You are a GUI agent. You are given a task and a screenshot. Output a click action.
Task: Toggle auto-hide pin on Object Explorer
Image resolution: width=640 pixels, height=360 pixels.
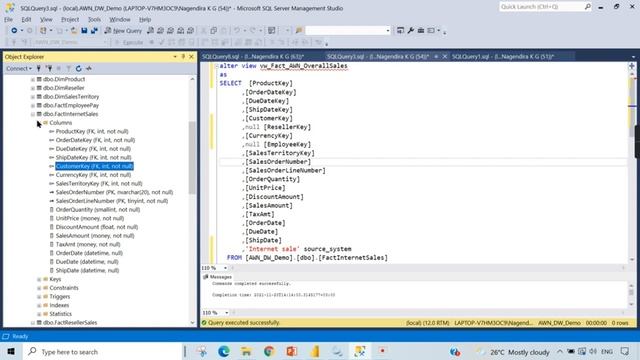click(183, 57)
